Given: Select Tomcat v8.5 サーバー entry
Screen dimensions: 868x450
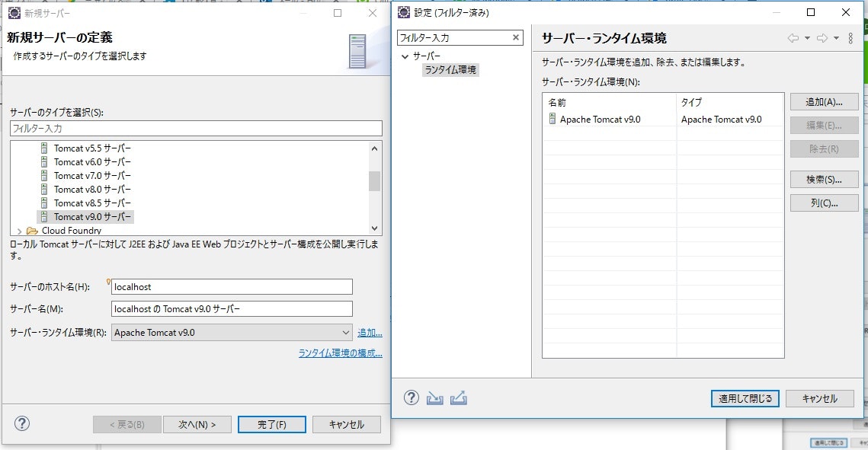Looking at the screenshot, I should [92, 203].
